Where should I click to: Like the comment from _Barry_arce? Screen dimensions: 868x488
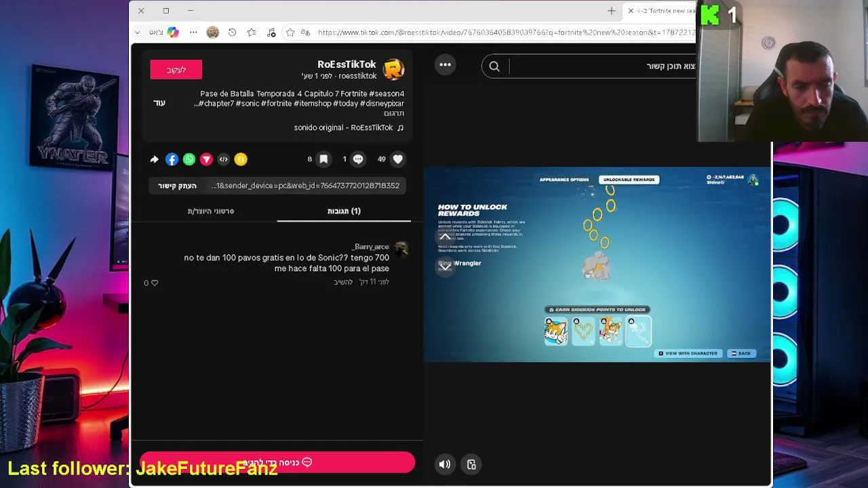[155, 283]
